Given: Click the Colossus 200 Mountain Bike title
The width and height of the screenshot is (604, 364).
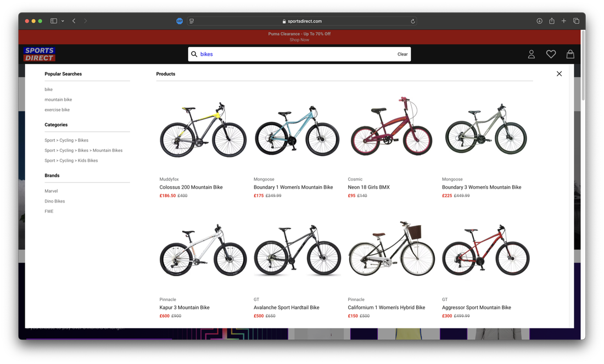Looking at the screenshot, I should [191, 187].
